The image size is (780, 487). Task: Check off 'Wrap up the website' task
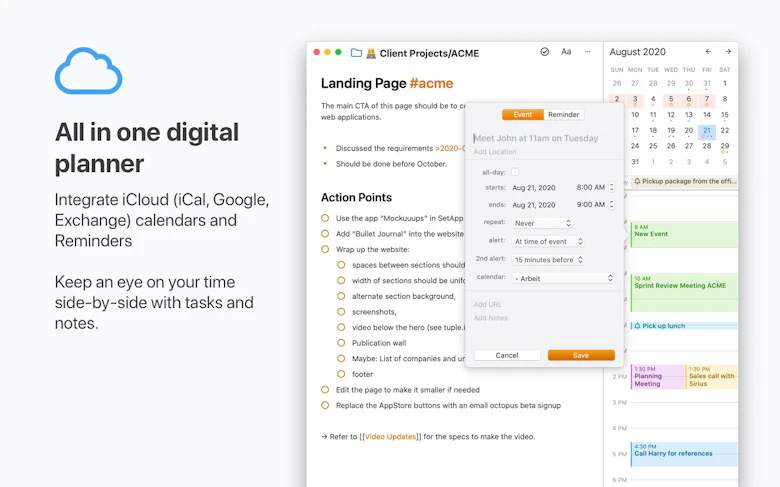(x=325, y=249)
